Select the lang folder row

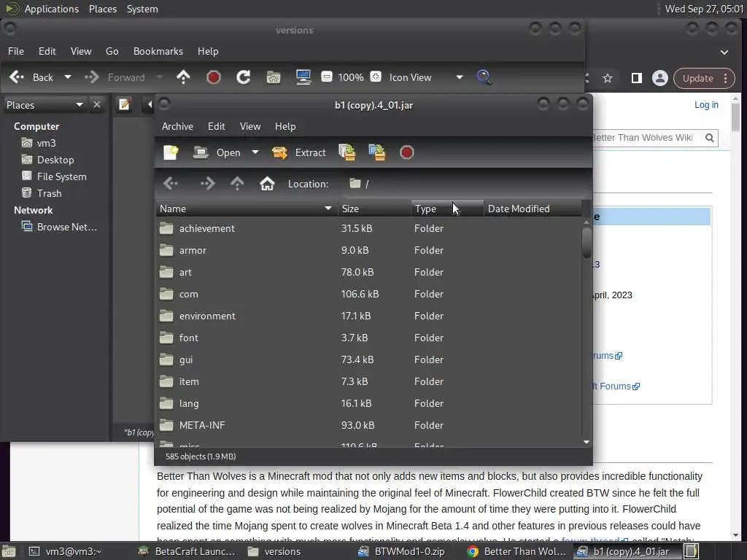coord(368,404)
